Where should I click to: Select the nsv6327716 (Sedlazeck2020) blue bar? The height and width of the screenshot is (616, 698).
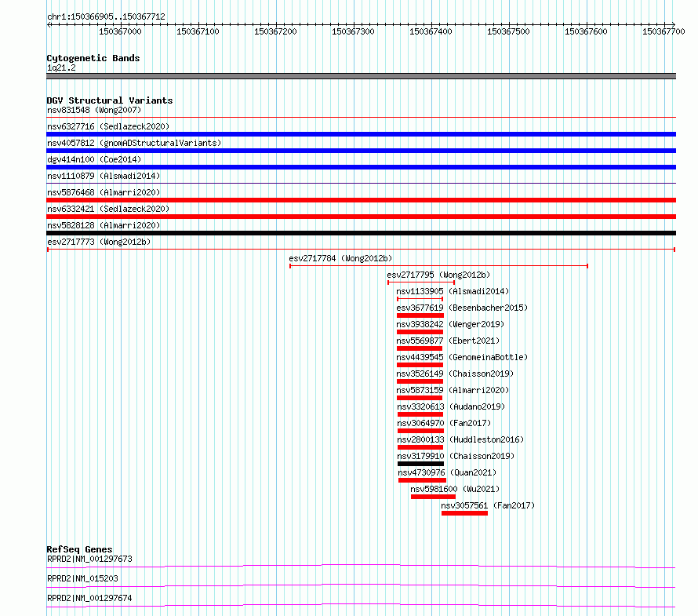[x=361, y=134]
